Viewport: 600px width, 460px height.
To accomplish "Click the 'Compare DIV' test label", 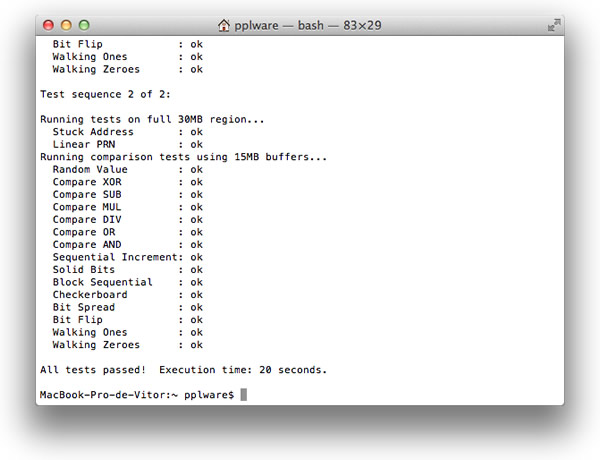I will [87, 220].
